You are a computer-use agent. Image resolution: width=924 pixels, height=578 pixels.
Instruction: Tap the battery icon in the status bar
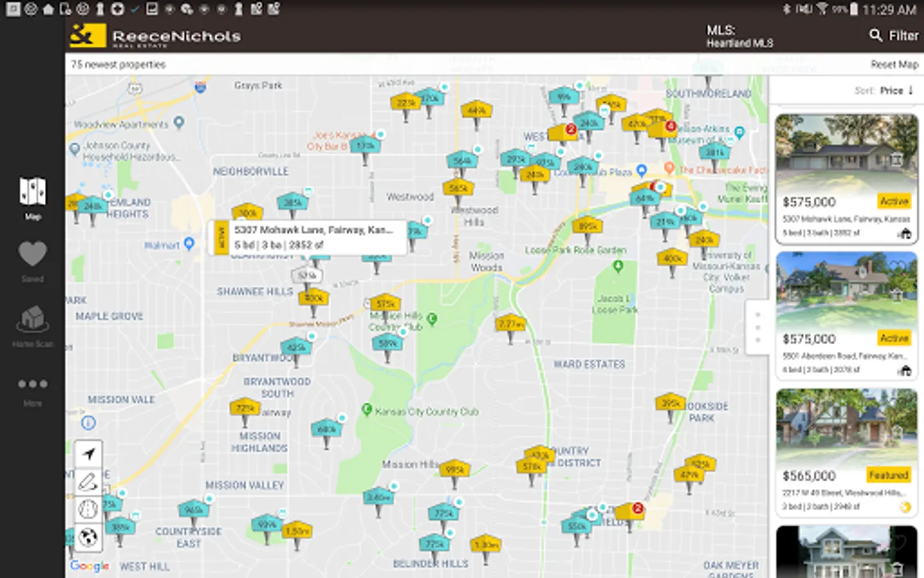[853, 9]
